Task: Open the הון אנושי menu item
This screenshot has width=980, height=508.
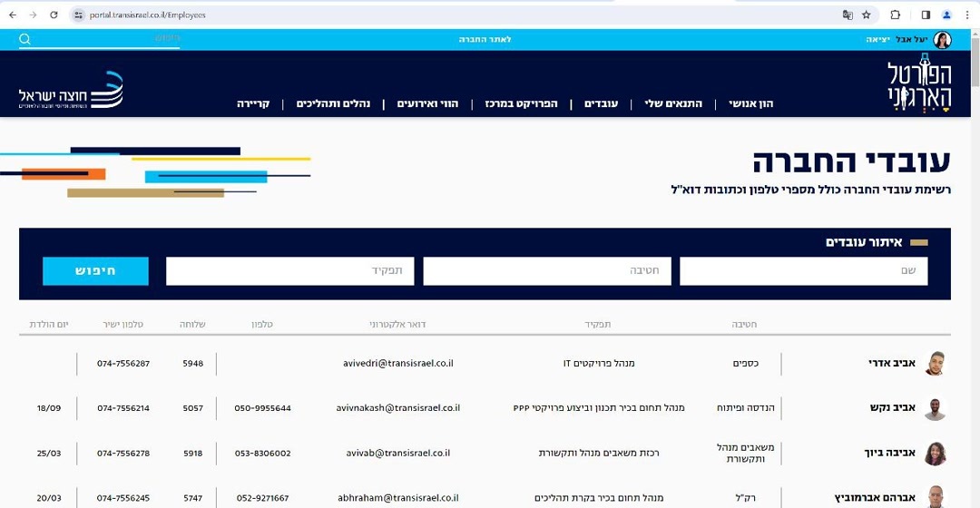Action: (751, 103)
